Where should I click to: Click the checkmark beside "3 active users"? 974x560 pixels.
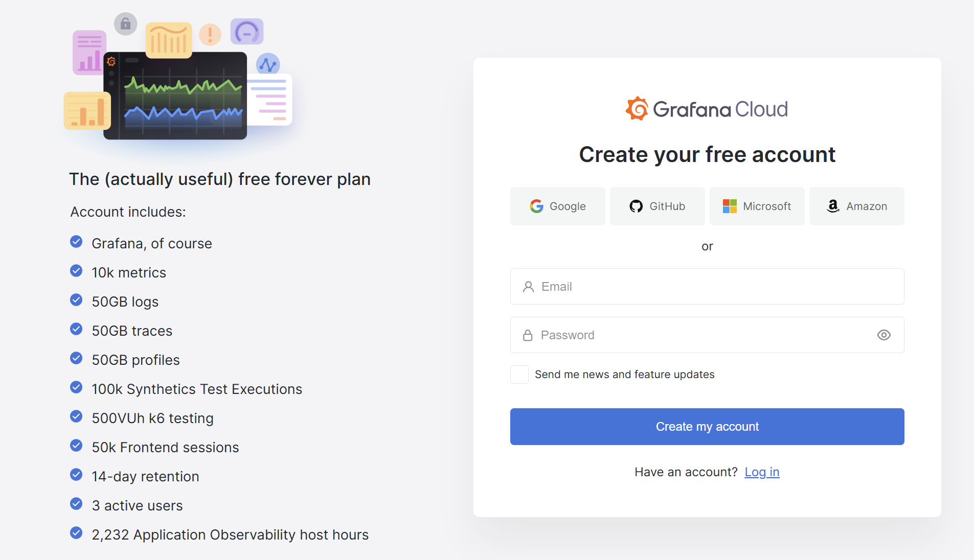pos(76,504)
